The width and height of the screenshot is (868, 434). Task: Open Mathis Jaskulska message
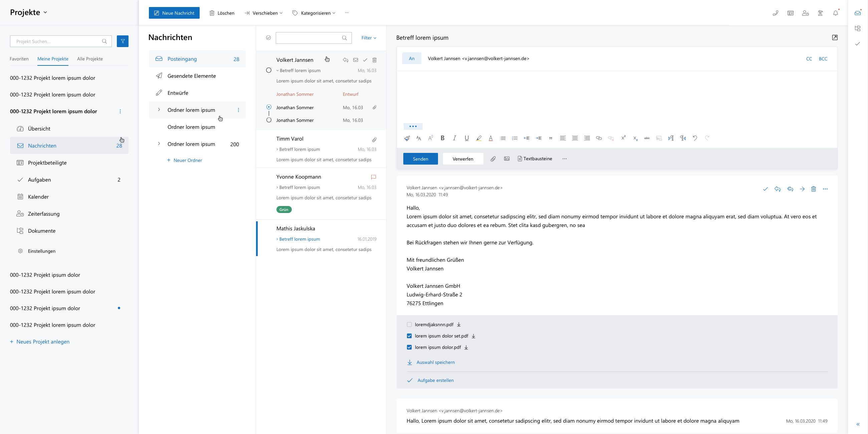(x=321, y=238)
